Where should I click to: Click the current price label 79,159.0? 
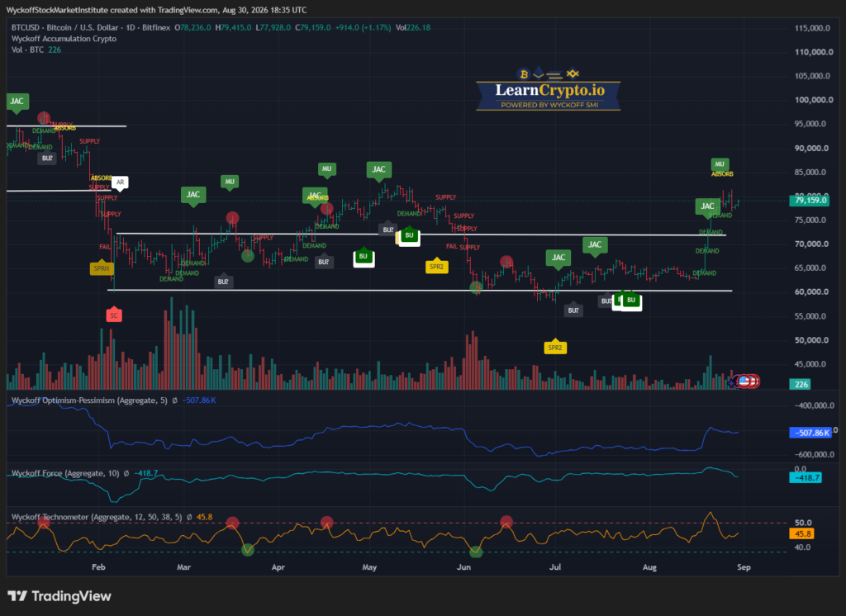point(810,200)
